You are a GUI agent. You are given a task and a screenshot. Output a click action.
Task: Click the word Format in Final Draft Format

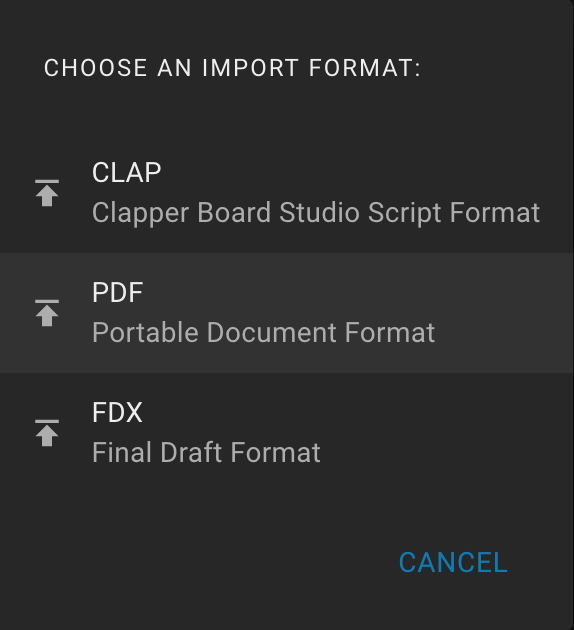click(x=276, y=453)
